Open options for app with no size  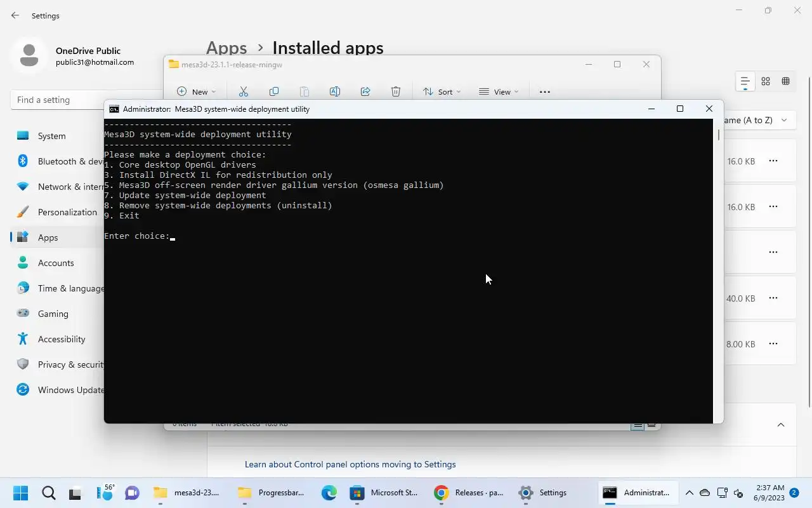773,253
